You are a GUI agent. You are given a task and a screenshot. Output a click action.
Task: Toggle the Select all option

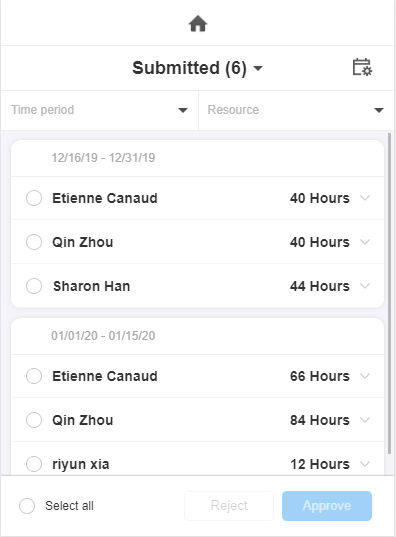(27, 506)
